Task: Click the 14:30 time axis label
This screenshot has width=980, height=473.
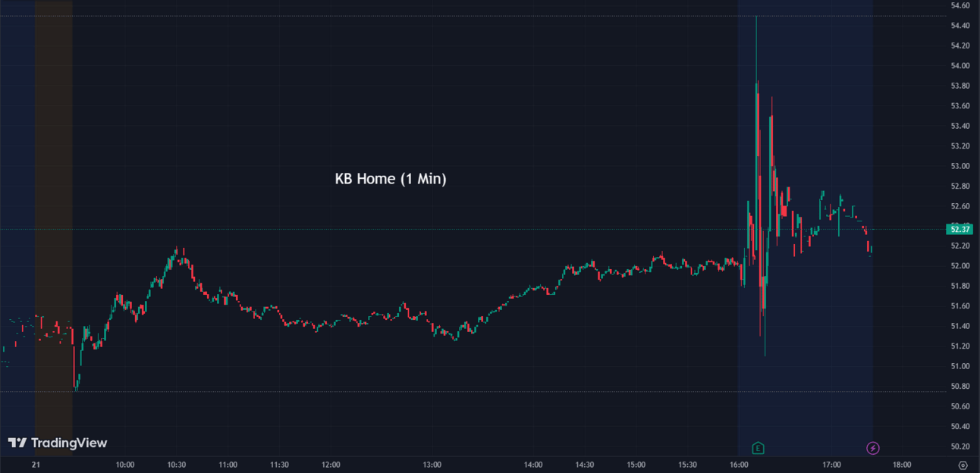Action: point(585,465)
